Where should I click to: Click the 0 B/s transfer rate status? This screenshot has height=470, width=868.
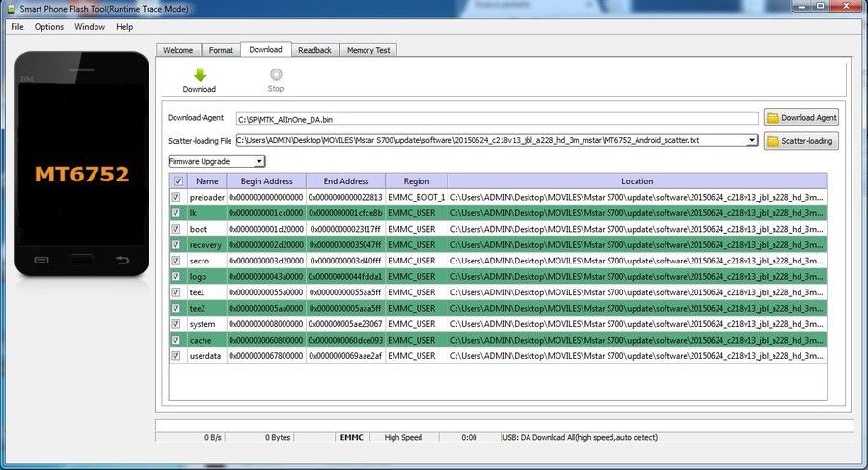pyautogui.click(x=212, y=437)
